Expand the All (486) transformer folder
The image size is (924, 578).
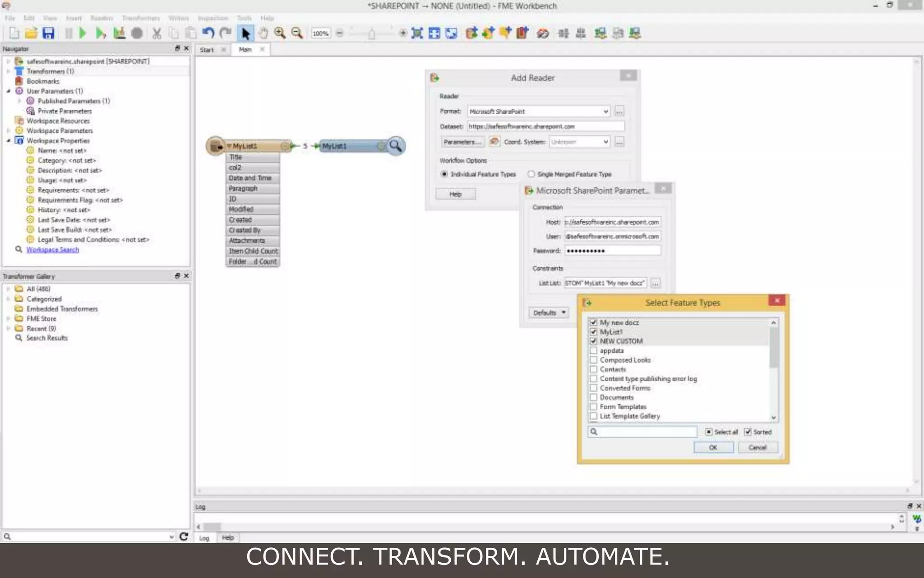[8, 289]
